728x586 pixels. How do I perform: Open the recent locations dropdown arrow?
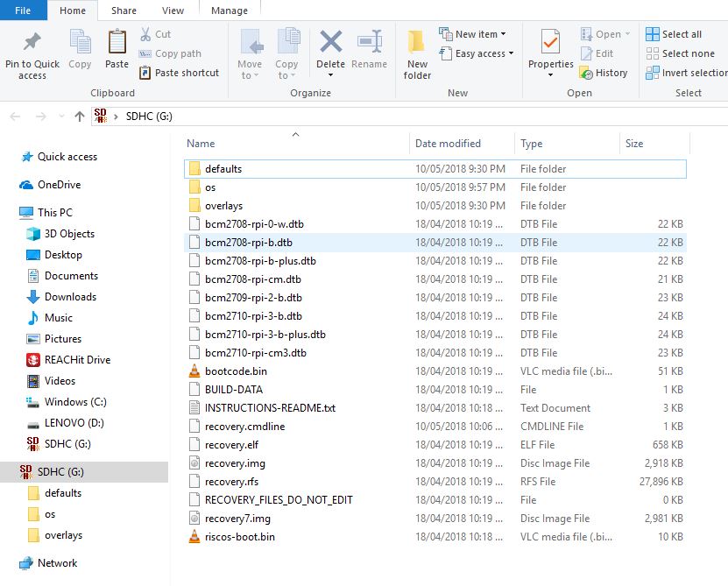coord(61,116)
